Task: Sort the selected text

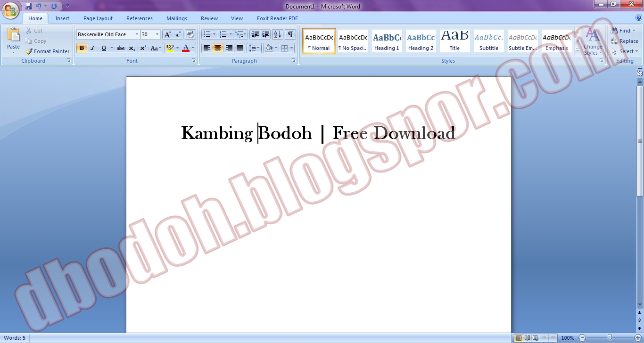Action: coord(278,34)
